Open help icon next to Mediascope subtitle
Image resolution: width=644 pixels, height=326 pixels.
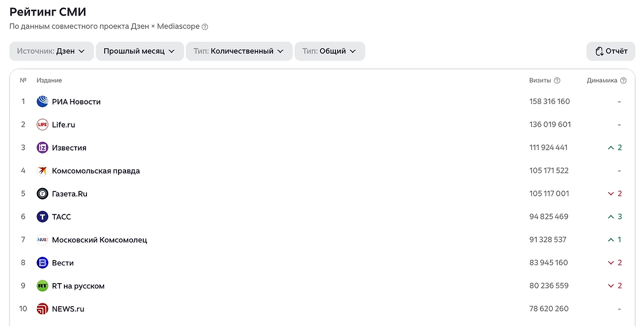tap(204, 26)
